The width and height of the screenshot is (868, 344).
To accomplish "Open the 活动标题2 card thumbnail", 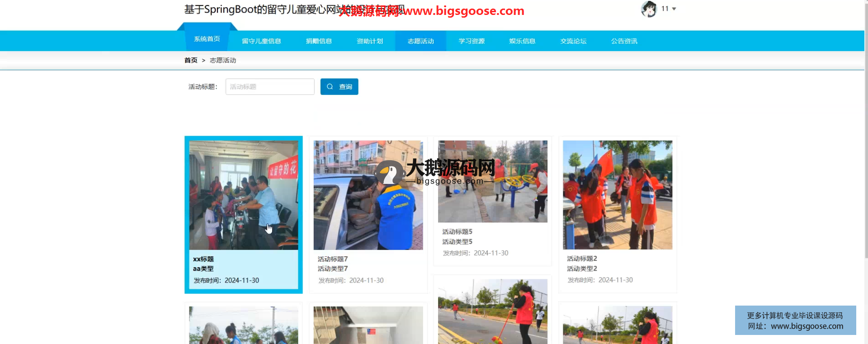I will tap(617, 195).
